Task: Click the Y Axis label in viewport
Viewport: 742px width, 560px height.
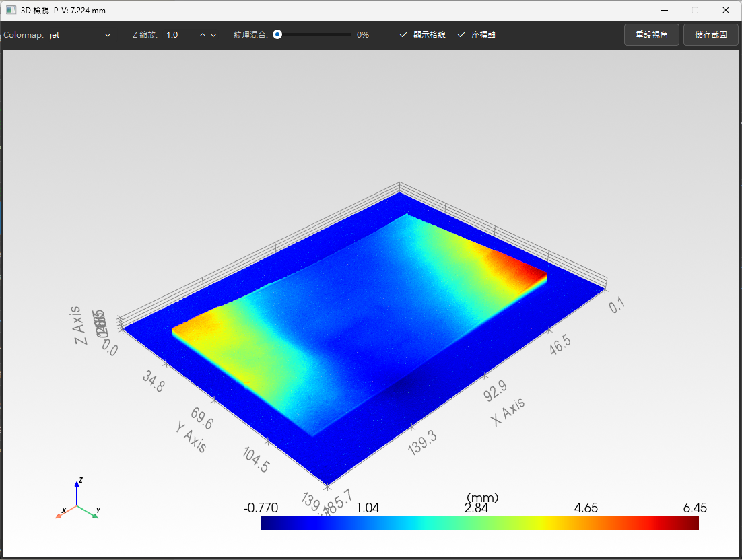Action: (191, 437)
